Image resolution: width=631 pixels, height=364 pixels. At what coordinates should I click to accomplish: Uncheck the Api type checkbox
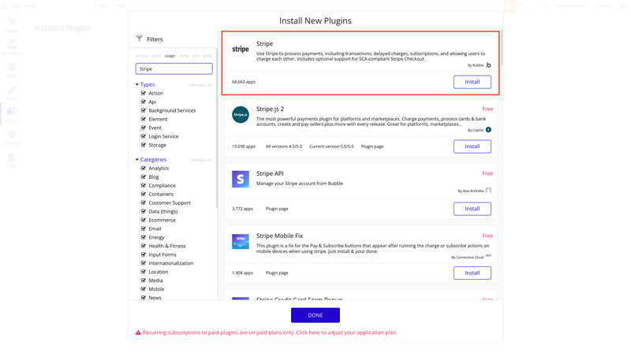(144, 102)
